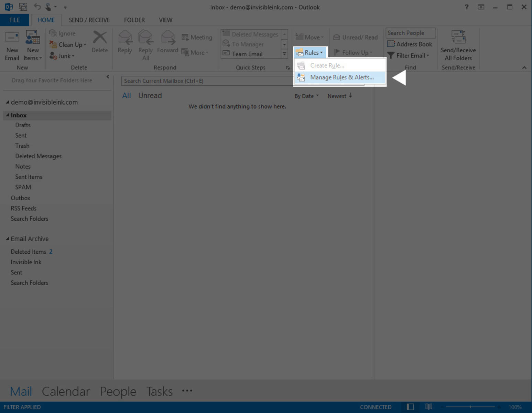Click the Reply icon
The width and height of the screenshot is (532, 413).
pyautogui.click(x=125, y=38)
